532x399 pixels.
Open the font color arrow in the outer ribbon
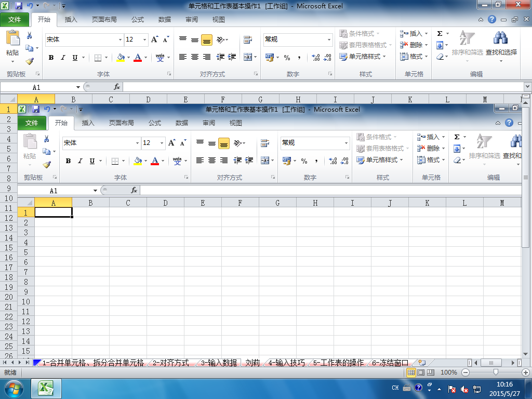point(146,58)
